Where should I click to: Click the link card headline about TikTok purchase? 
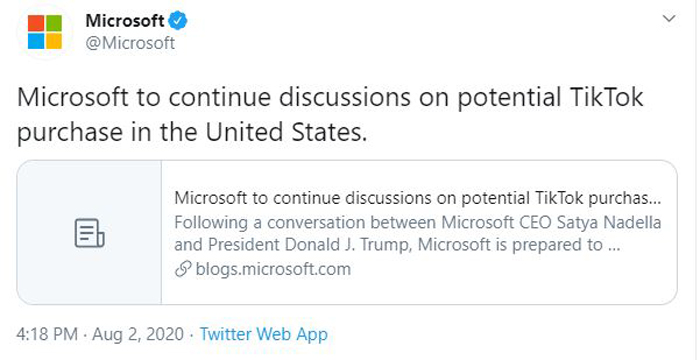pos(418,198)
